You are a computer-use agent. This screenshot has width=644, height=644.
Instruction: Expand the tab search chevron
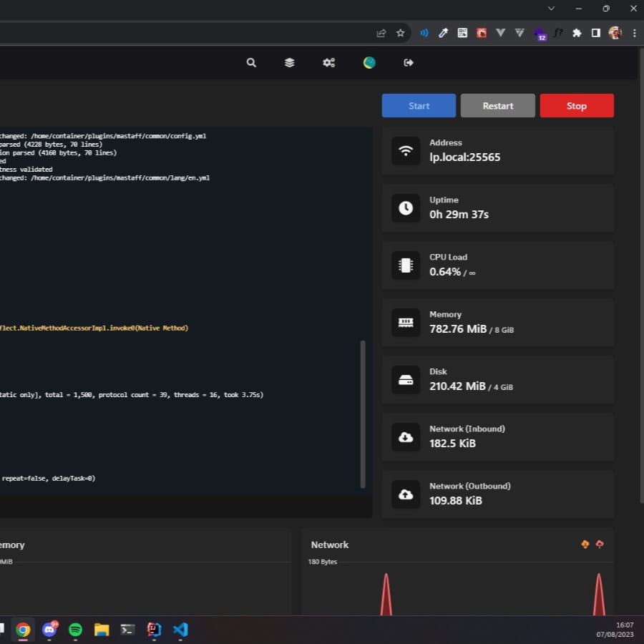551,9
